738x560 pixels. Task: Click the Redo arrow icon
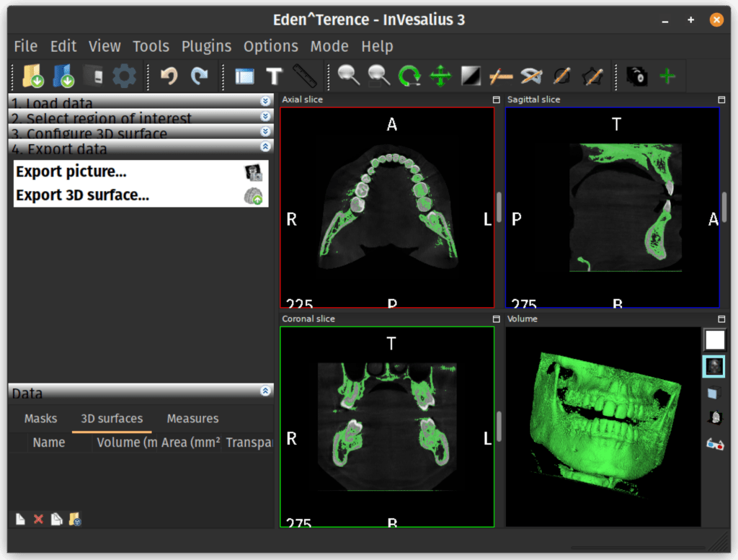[200, 76]
